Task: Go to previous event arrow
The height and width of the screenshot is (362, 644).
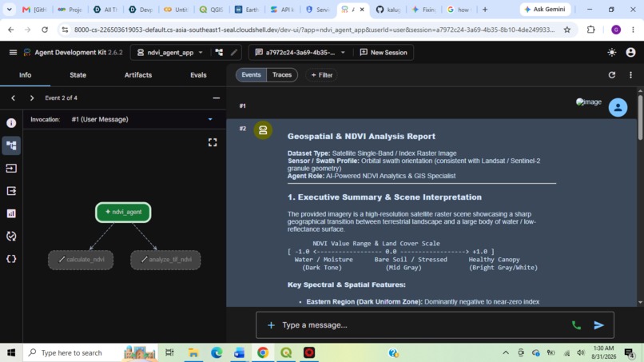Action: pyautogui.click(x=13, y=97)
